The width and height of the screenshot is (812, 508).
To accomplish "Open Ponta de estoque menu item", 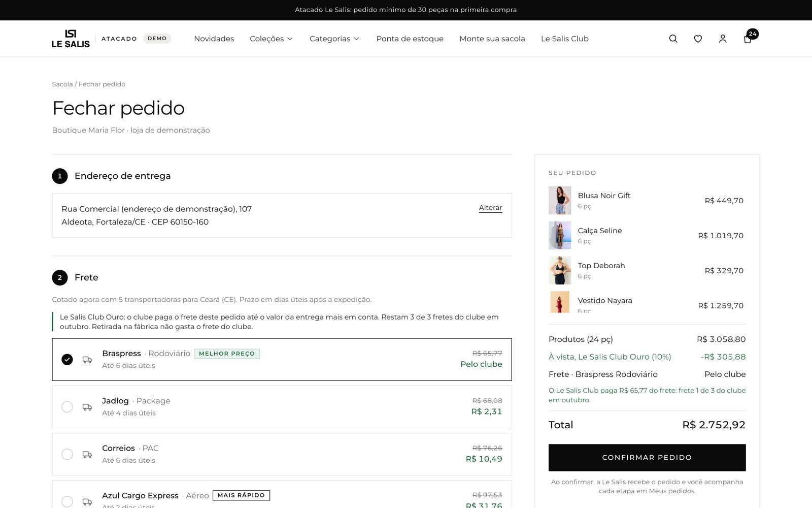I will pyautogui.click(x=410, y=39).
